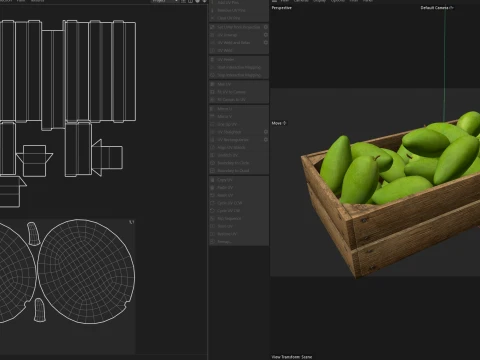The image size is (480, 360).
Task: Click the icon at UV canvas corner
Action: point(131,222)
